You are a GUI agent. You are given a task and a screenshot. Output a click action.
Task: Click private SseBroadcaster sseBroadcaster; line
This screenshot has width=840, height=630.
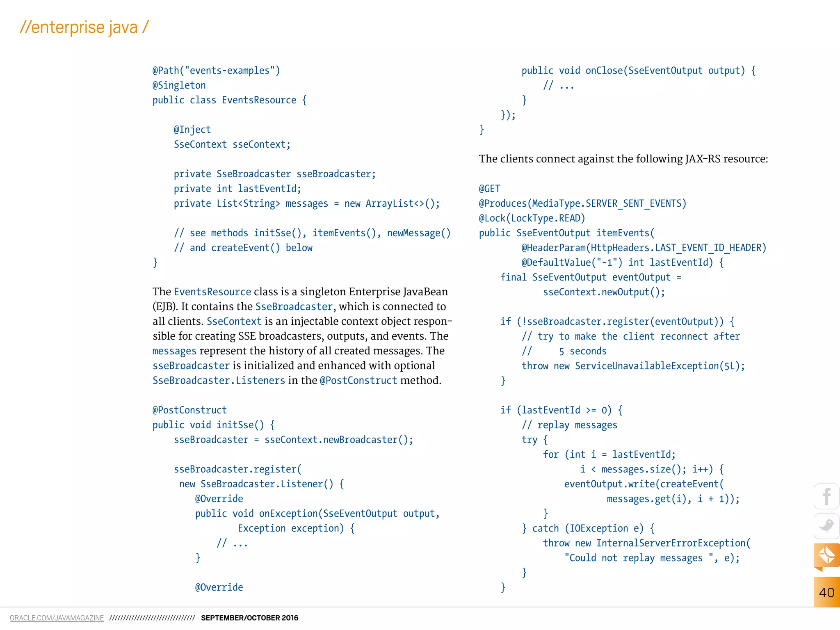coord(274,174)
